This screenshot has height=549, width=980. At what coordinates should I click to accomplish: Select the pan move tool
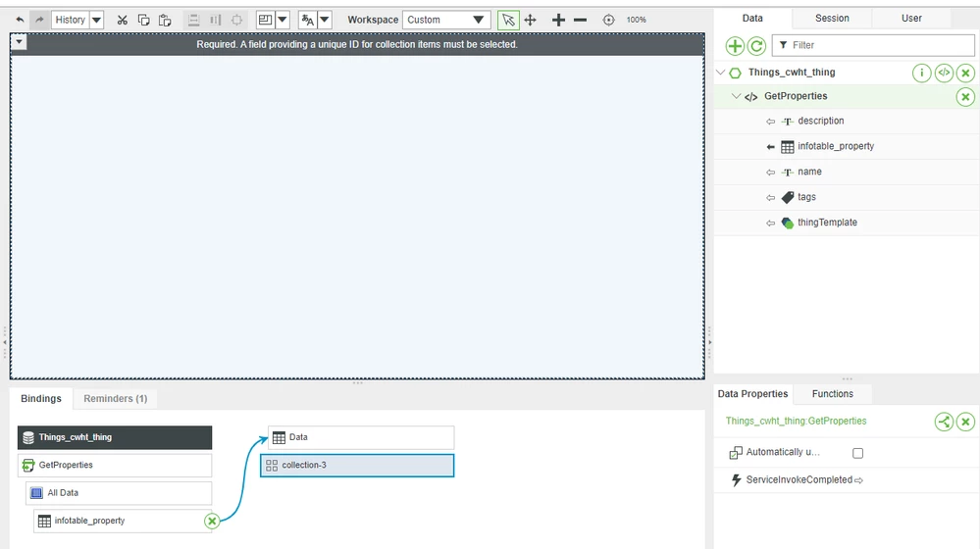(x=530, y=20)
